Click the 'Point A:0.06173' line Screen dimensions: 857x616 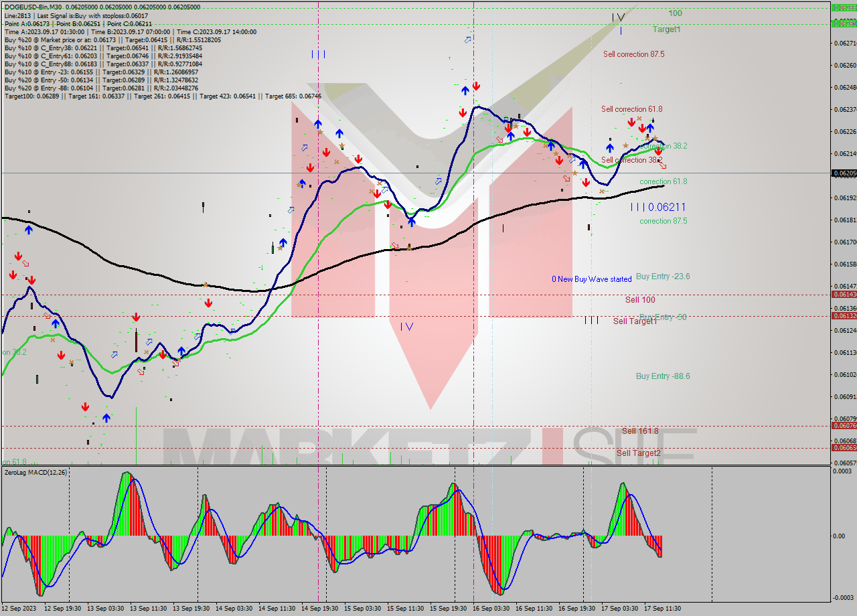[78, 23]
